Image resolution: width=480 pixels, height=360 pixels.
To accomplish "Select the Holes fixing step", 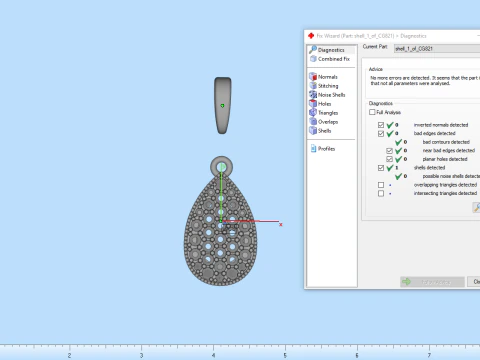I will point(320,104).
